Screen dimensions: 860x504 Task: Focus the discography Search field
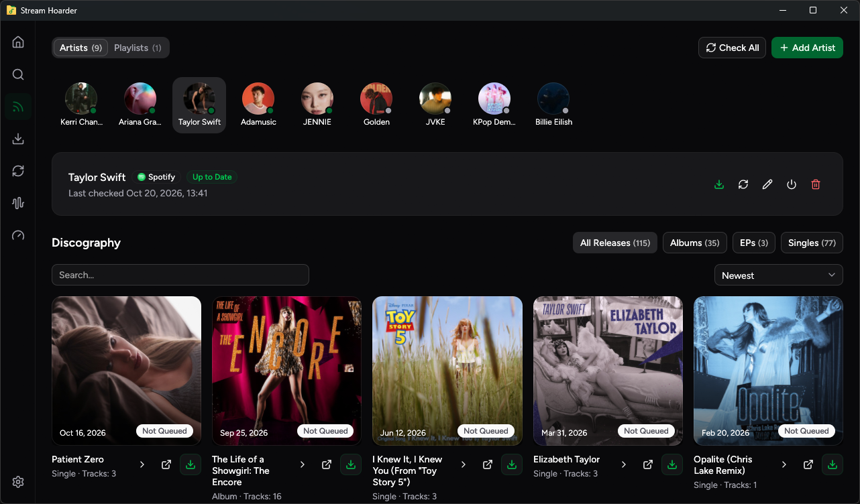pyautogui.click(x=180, y=275)
